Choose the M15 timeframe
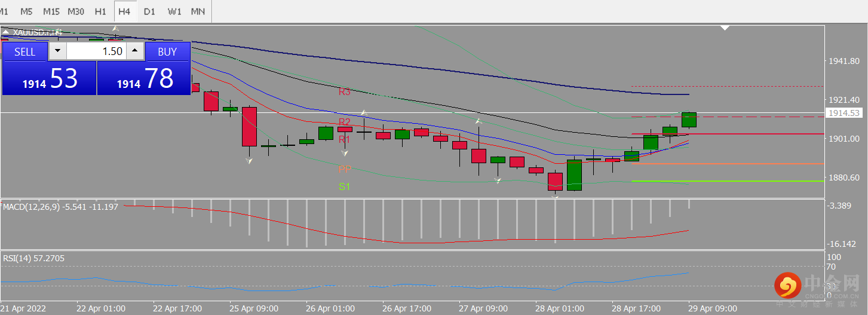868x315 pixels. pos(51,11)
